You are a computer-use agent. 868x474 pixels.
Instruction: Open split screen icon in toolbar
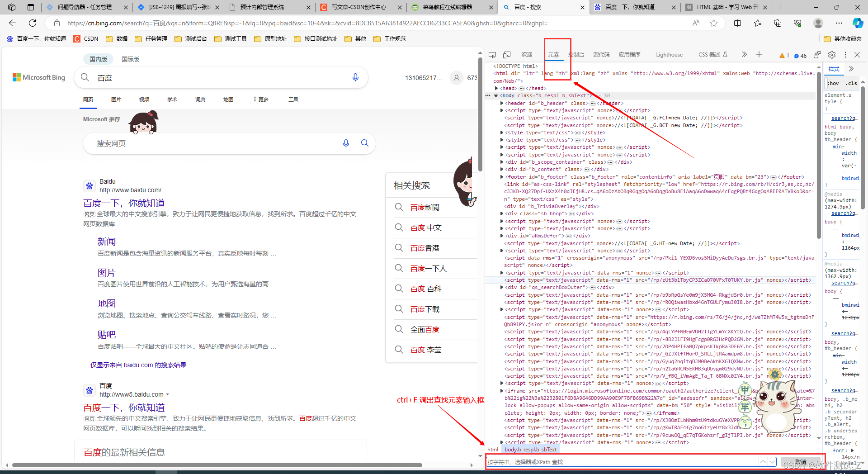click(x=738, y=23)
